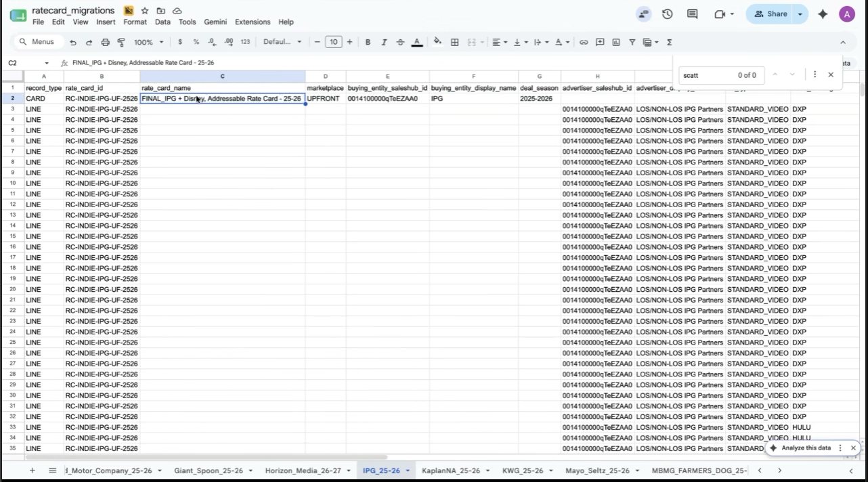Decrease font size with minus button
The height and width of the screenshot is (482, 868).
[x=317, y=42]
